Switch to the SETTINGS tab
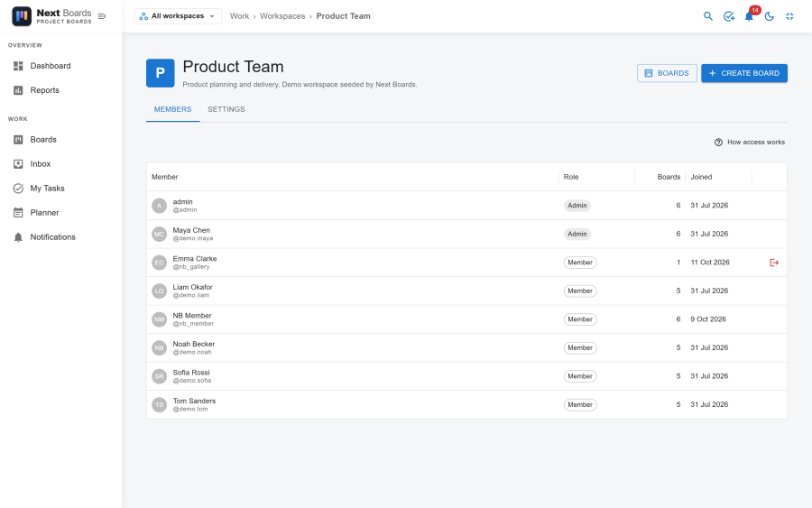This screenshot has height=508, width=812. (226, 109)
